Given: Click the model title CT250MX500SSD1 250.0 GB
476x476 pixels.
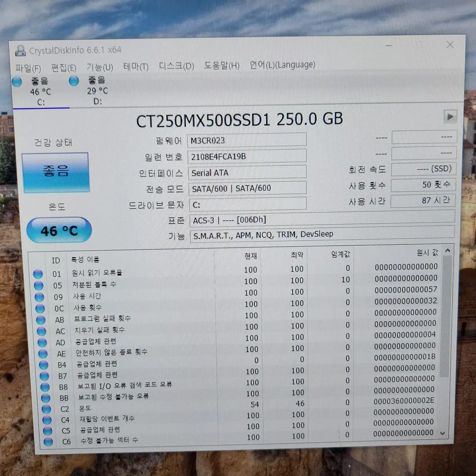Looking at the screenshot, I should click(x=240, y=120).
